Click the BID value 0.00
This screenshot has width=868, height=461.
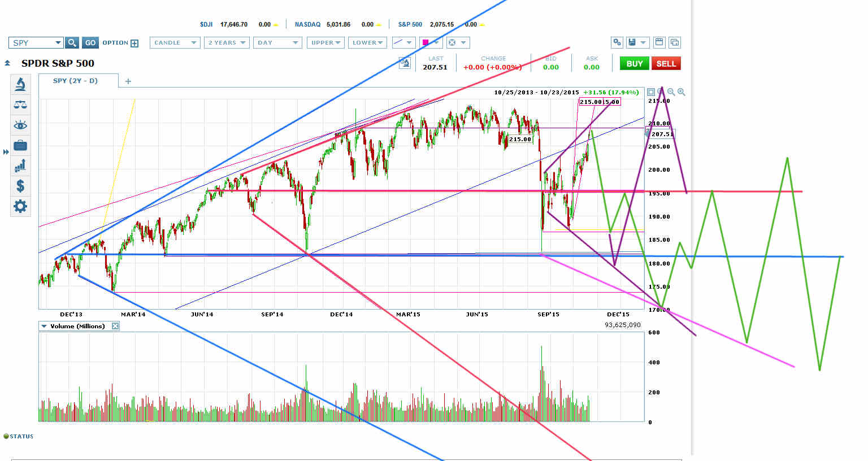point(551,67)
